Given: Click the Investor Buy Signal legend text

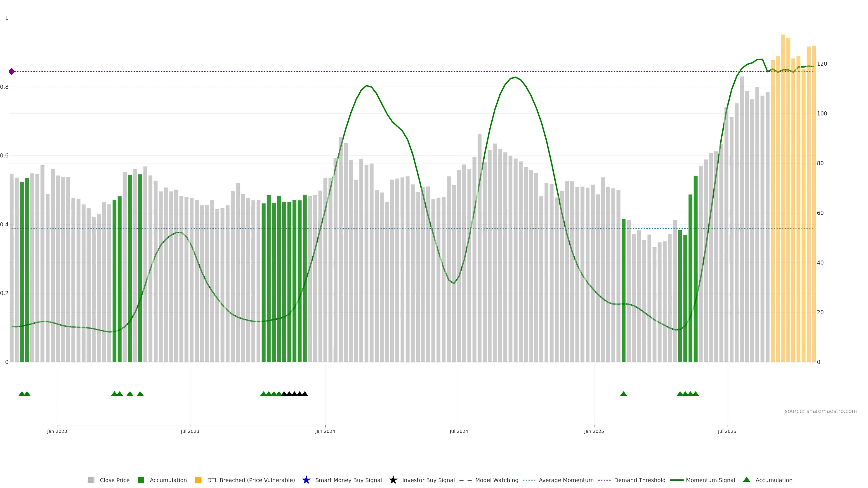Looking at the screenshot, I should [428, 480].
